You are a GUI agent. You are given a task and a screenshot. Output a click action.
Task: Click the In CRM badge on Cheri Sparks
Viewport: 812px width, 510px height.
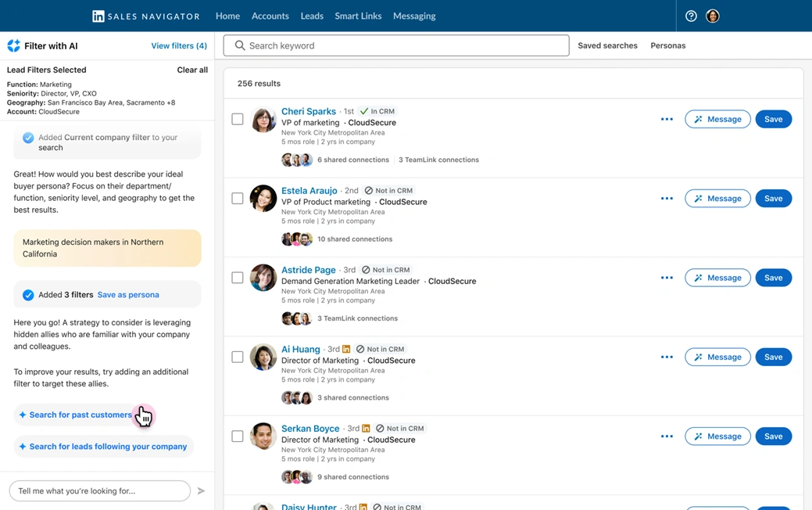click(x=376, y=111)
